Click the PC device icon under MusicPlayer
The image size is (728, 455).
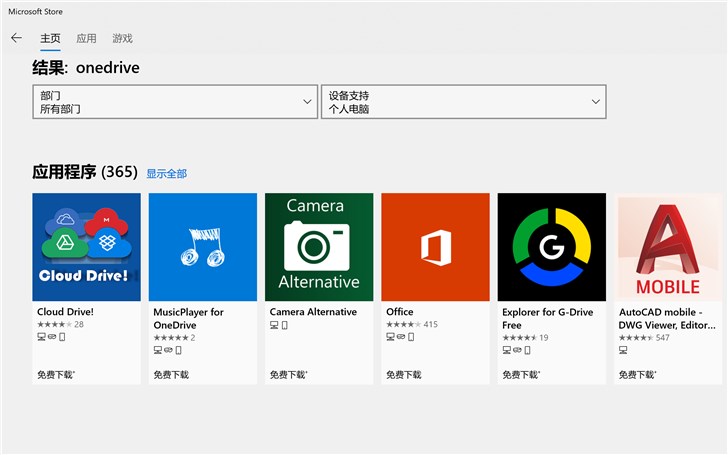tap(158, 351)
